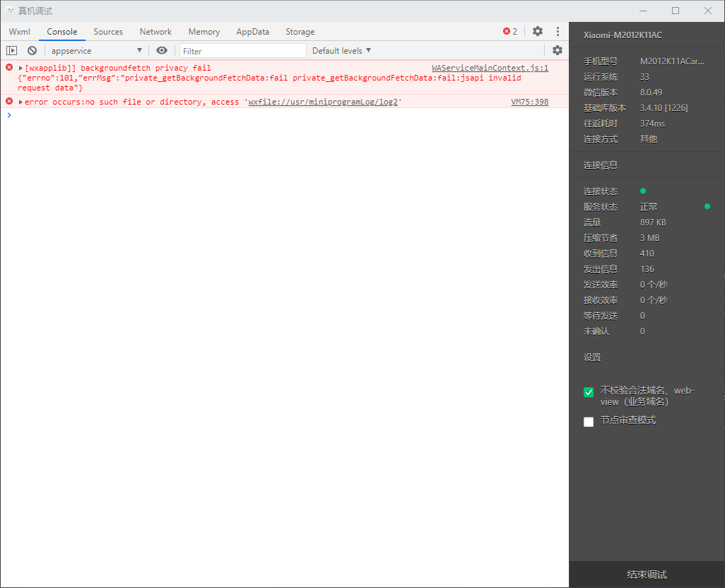Open the three-dot more options menu
The height and width of the screenshot is (588, 725).
point(558,31)
